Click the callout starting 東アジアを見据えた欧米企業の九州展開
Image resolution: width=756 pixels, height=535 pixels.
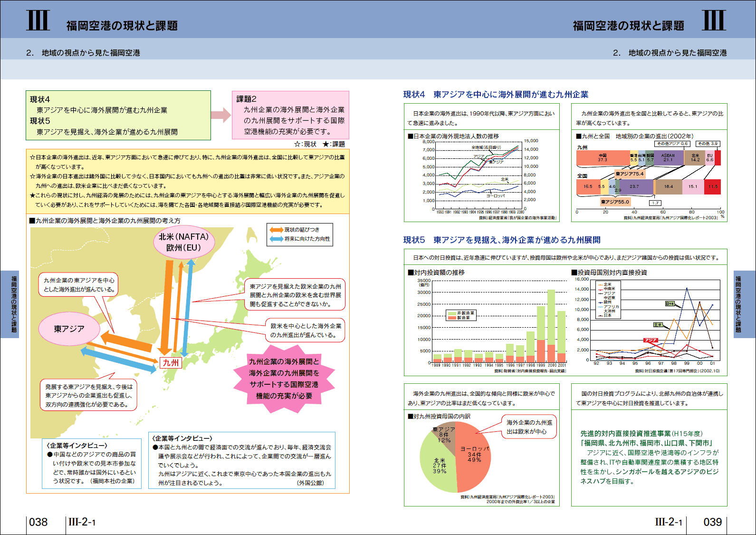[295, 295]
